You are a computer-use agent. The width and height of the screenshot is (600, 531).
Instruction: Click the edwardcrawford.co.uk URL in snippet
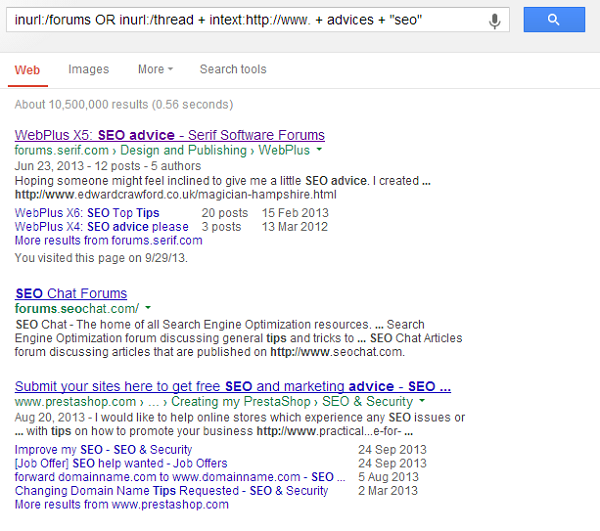click(x=176, y=195)
